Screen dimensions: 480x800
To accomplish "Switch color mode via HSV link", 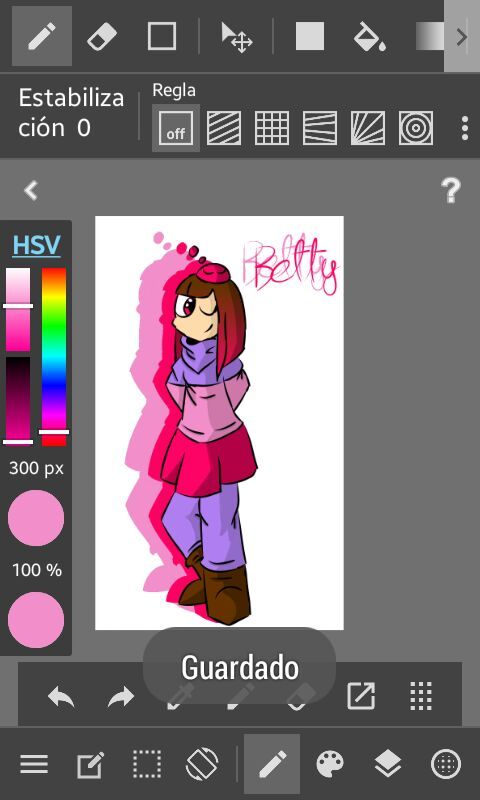I will pos(37,245).
